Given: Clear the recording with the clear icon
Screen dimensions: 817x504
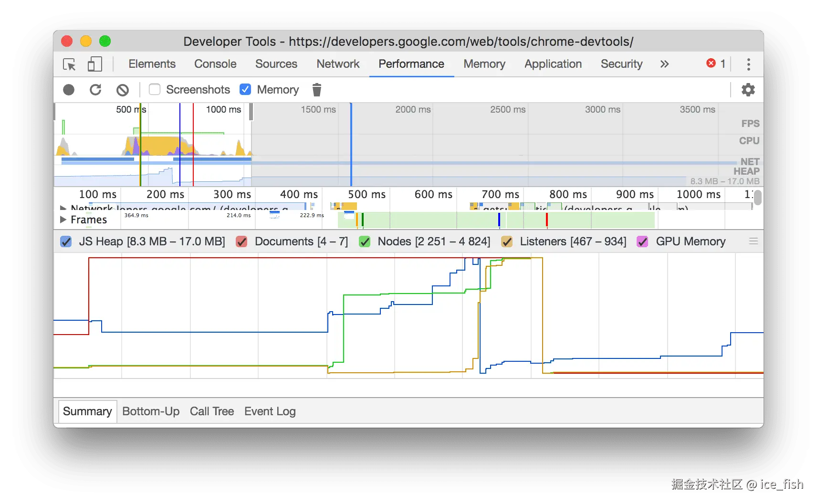Looking at the screenshot, I should click(x=123, y=90).
